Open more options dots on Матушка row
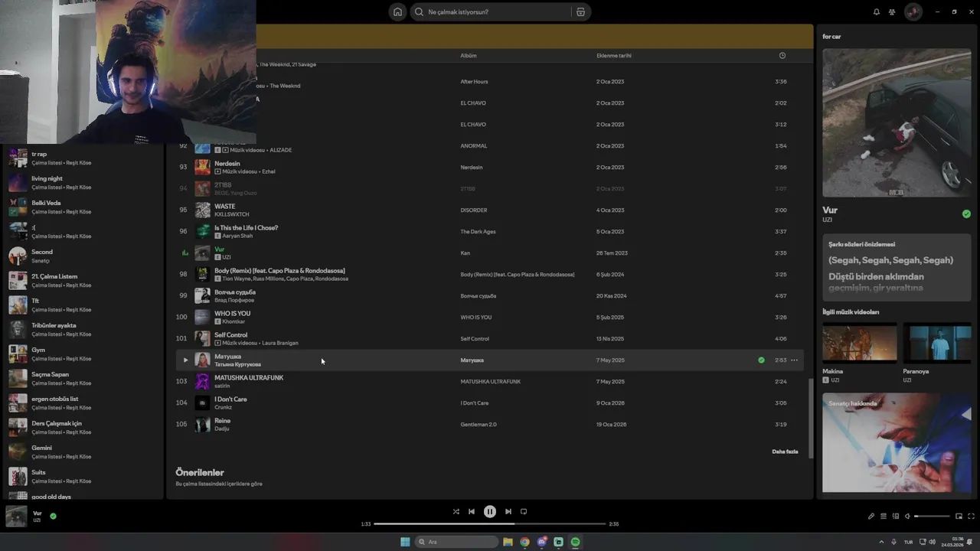The width and height of the screenshot is (980, 551). tap(794, 360)
